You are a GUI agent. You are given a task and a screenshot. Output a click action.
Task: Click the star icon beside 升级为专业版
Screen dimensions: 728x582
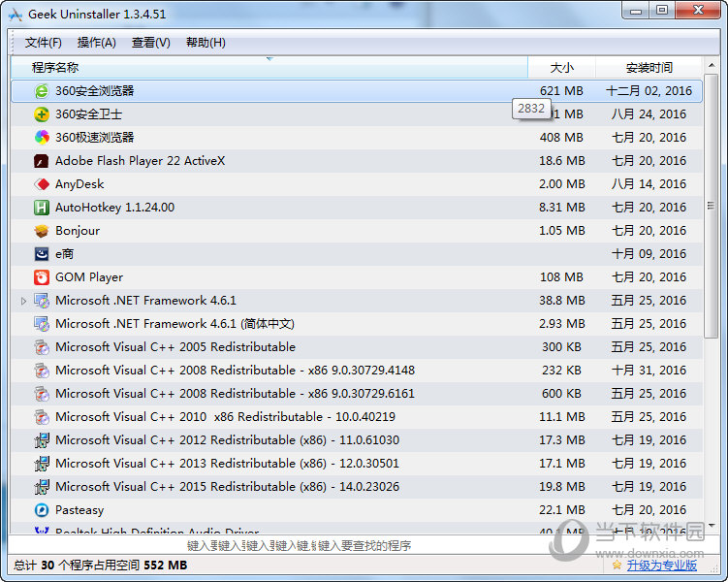[617, 566]
